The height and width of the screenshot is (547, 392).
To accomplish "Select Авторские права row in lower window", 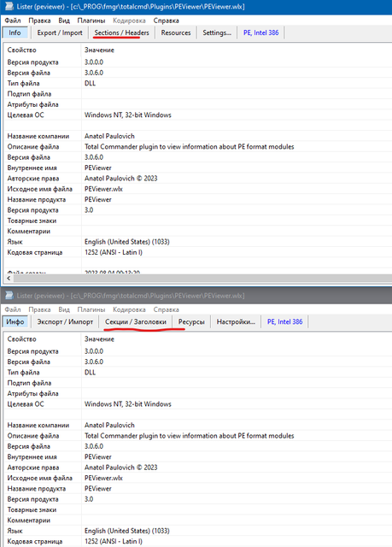I will [198, 468].
